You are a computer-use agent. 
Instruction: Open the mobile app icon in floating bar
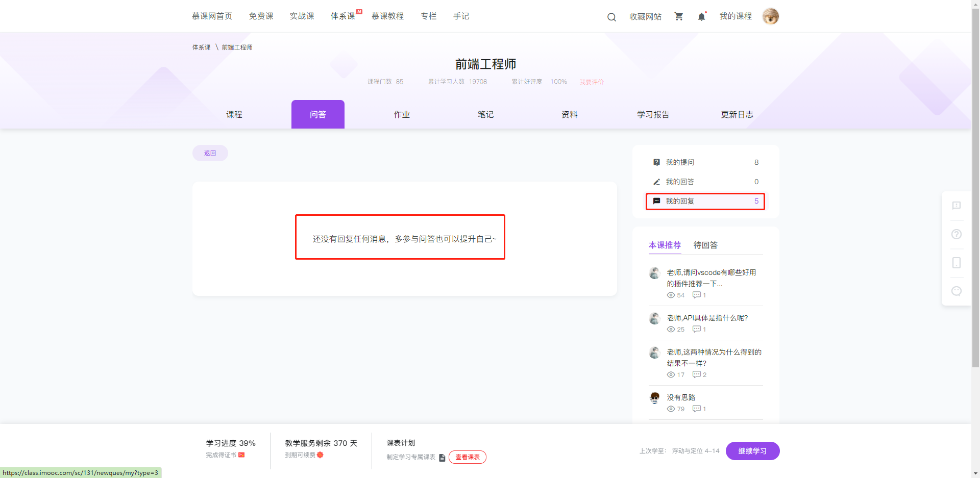click(957, 263)
